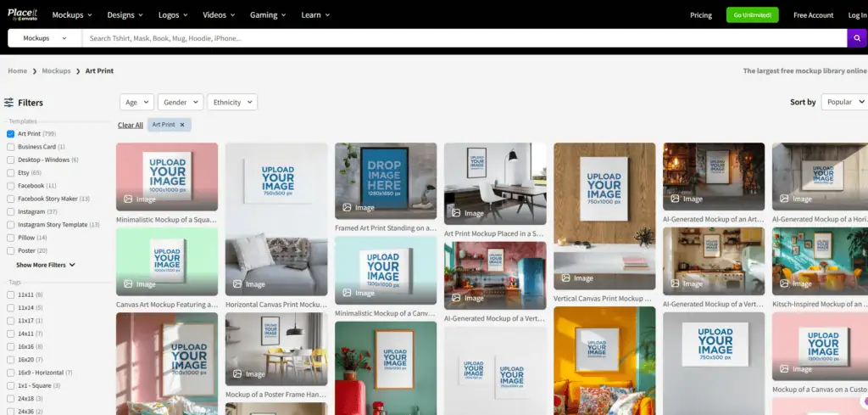Open the Ethnicity filter dropdown
This screenshot has height=415, width=868.
pyautogui.click(x=232, y=102)
